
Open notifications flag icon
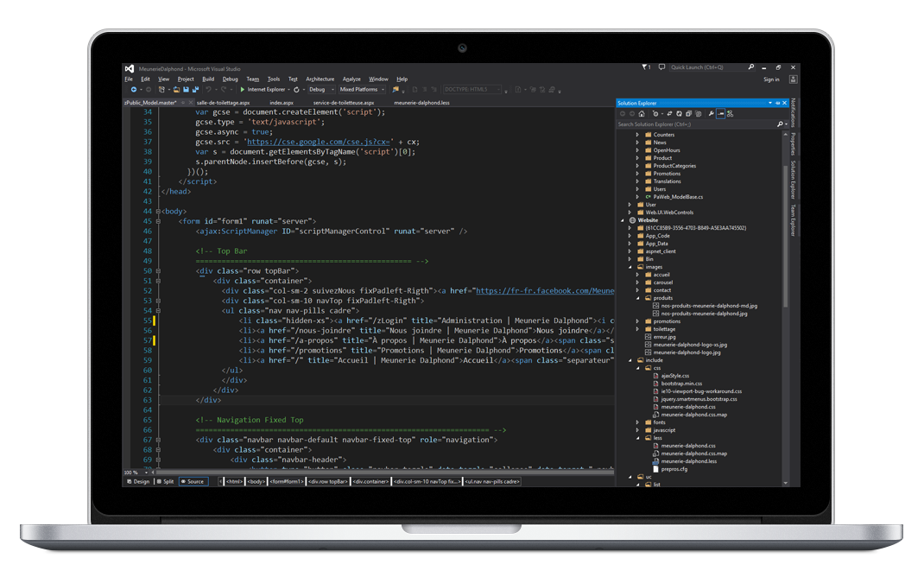(x=645, y=67)
